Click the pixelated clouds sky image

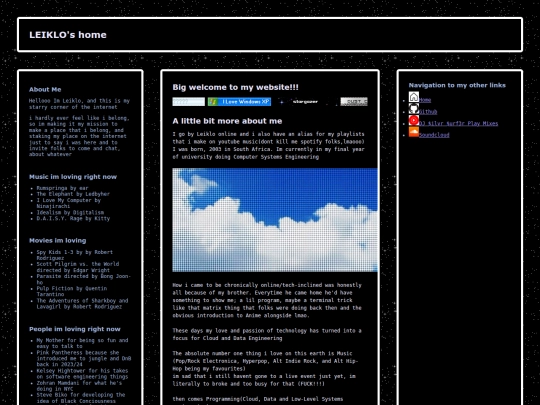click(x=275, y=220)
